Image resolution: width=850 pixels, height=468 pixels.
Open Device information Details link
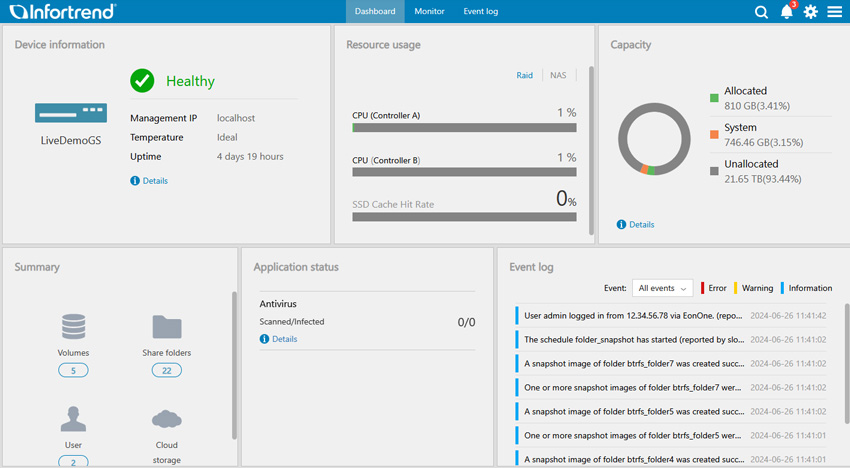tap(155, 181)
